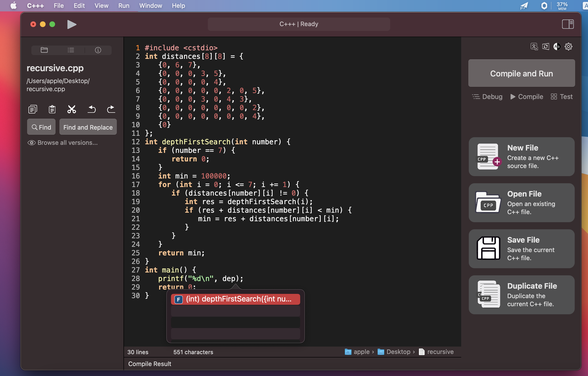The width and height of the screenshot is (588, 376).
Task: Switch to the list outline sidebar tab
Action: [x=71, y=50]
